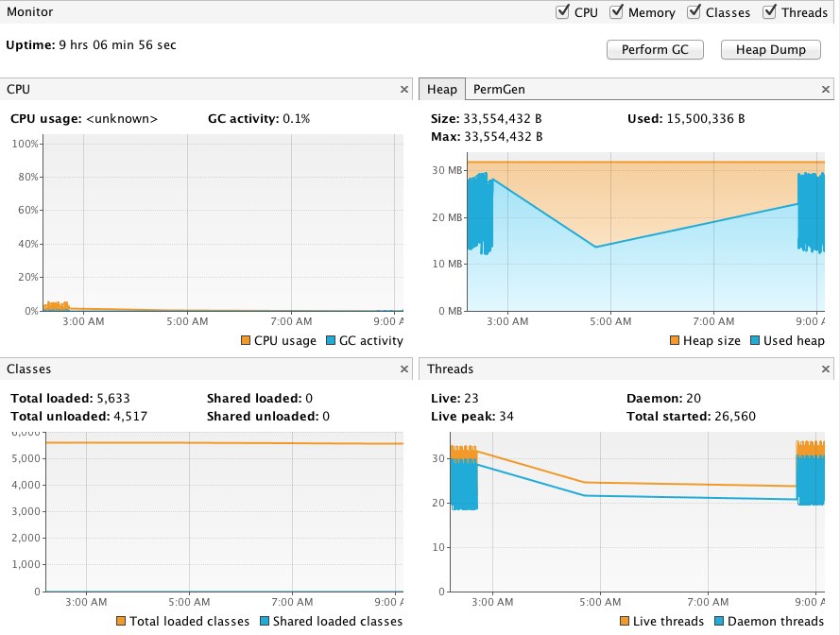The width and height of the screenshot is (840, 635).
Task: Click the Live threads legend swatch
Action: pos(623,622)
